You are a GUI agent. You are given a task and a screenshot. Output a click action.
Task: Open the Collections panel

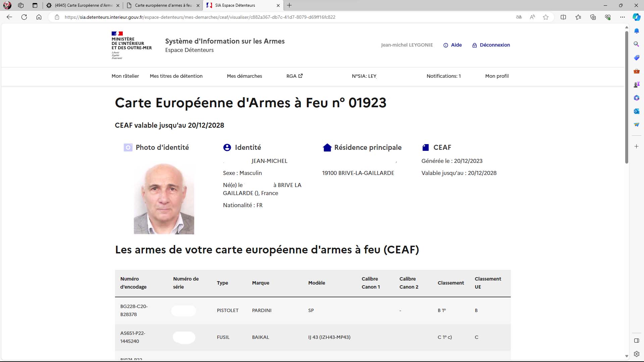tap(593, 17)
